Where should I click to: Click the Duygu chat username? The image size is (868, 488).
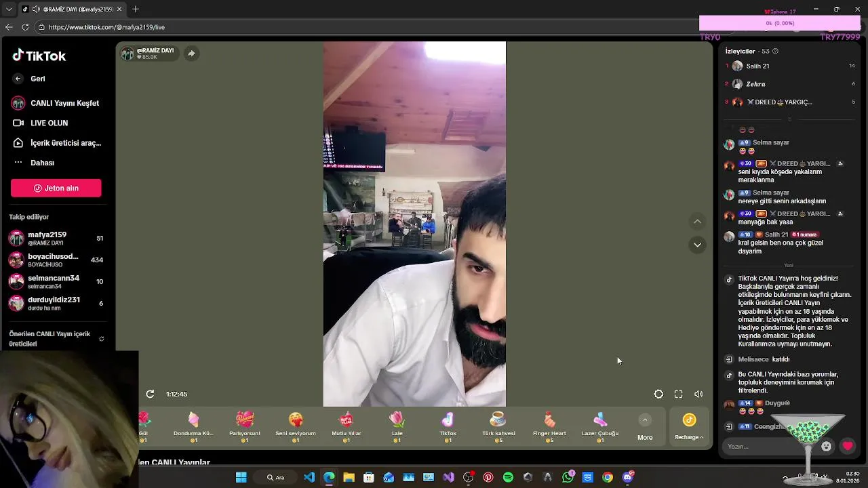777,403
